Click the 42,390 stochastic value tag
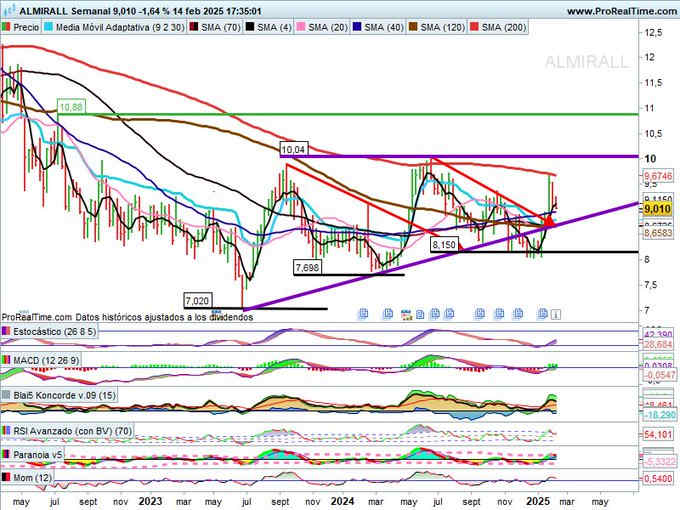 coord(658,335)
